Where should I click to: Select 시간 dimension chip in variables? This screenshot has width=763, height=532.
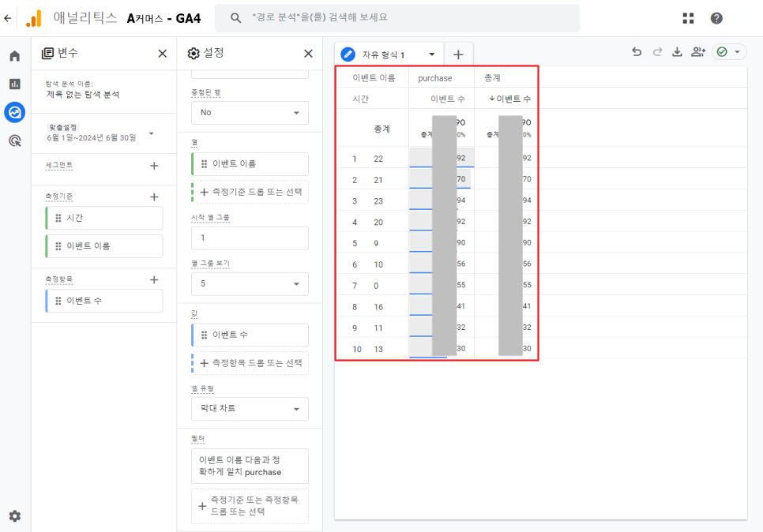(104, 218)
